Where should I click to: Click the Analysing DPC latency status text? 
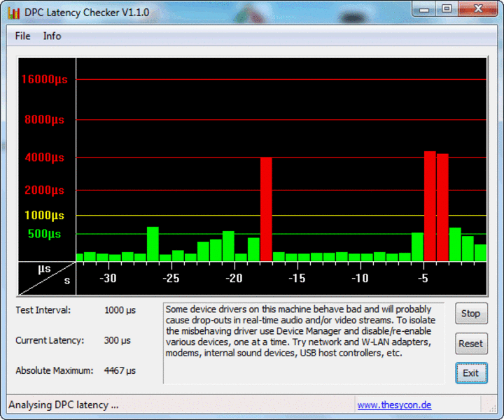pyautogui.click(x=63, y=405)
